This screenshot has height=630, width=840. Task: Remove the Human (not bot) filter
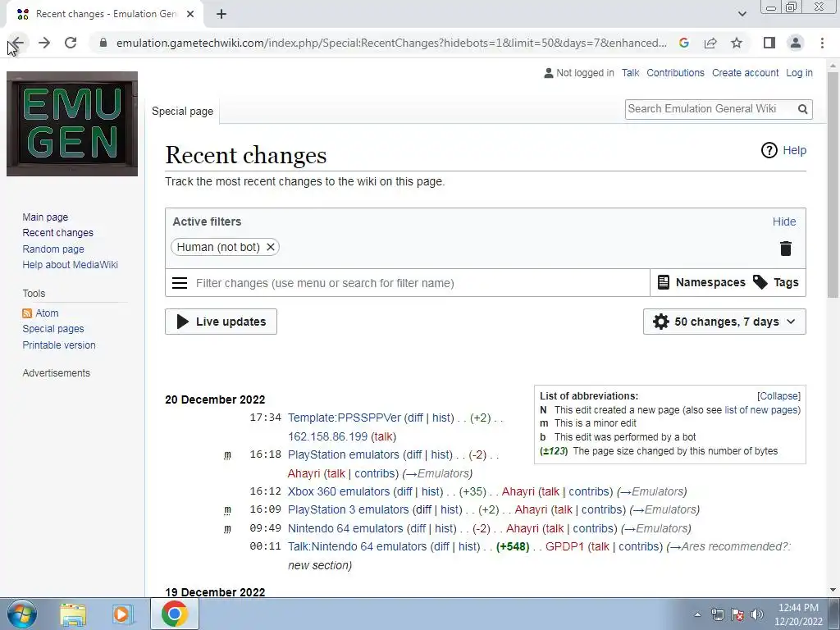(271, 247)
